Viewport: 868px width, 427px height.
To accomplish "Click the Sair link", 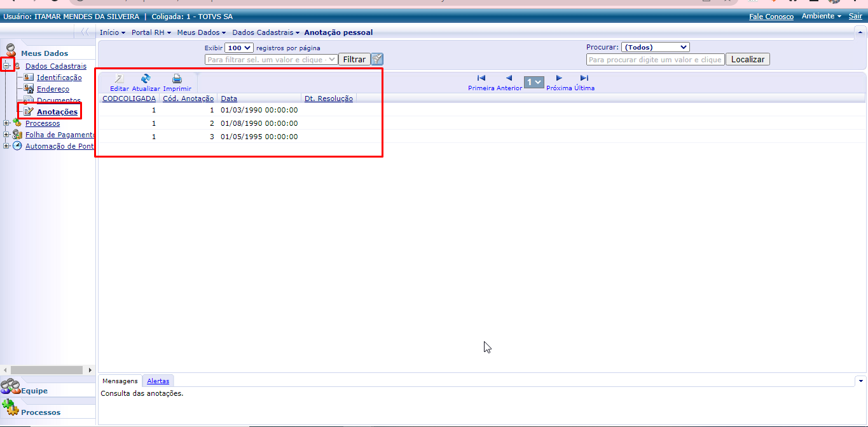I will [x=855, y=17].
